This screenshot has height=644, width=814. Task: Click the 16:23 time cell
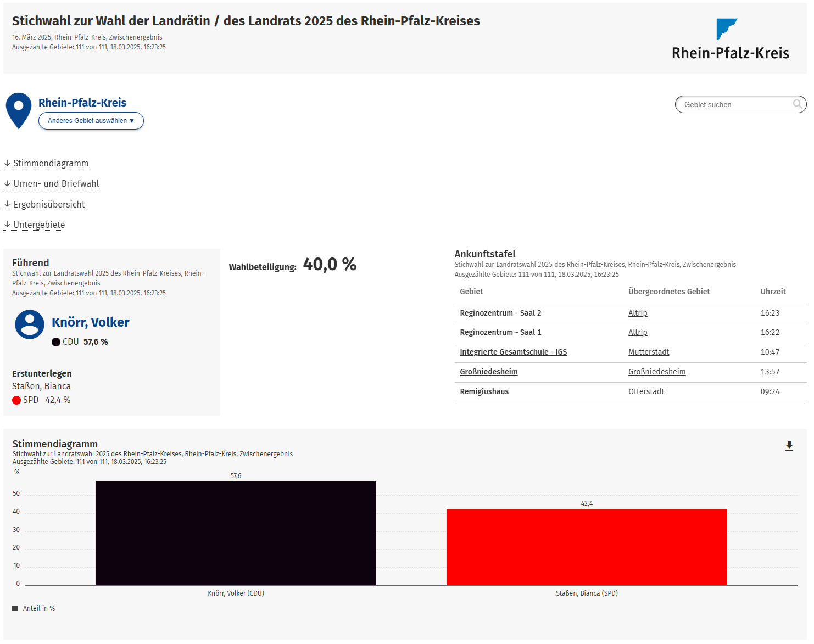coord(770,313)
